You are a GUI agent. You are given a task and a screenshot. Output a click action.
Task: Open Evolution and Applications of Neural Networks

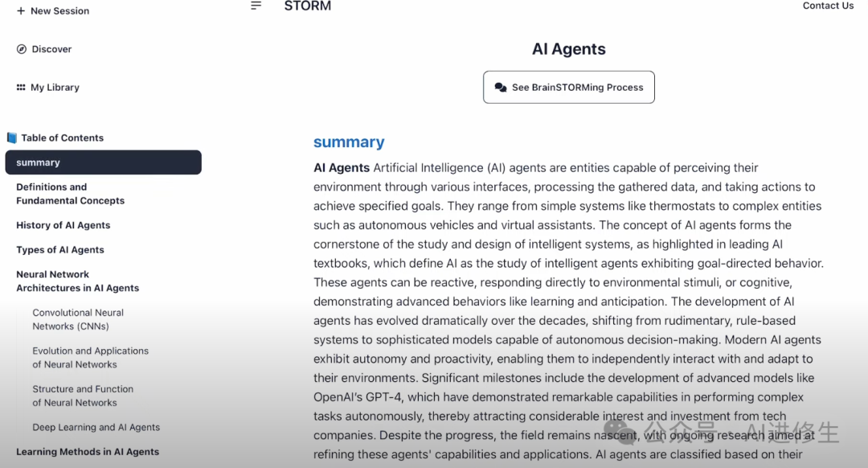[x=90, y=358]
